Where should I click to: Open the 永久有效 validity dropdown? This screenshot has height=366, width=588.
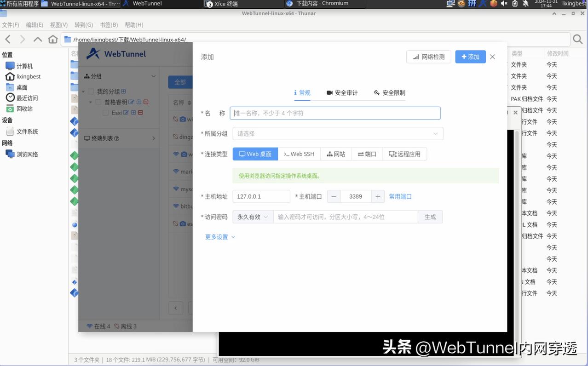click(x=253, y=217)
